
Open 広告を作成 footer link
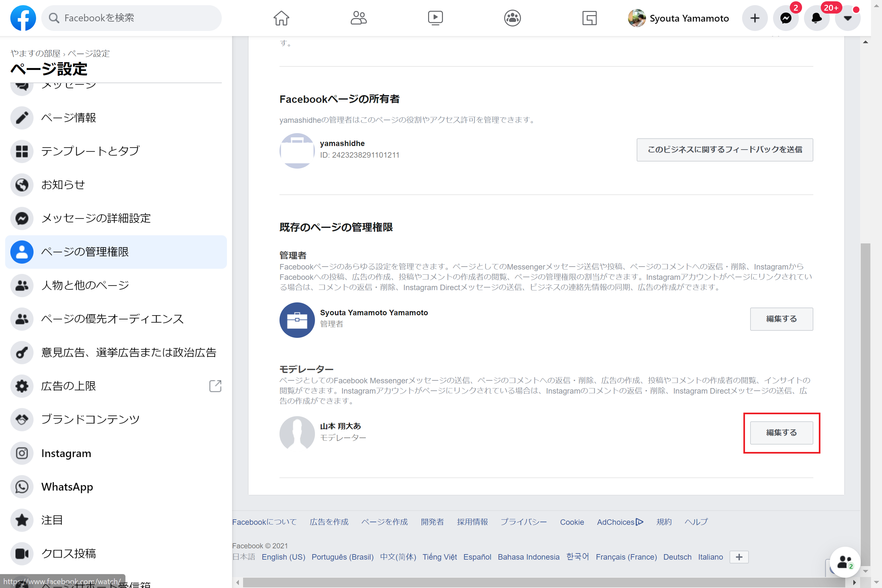point(329,522)
